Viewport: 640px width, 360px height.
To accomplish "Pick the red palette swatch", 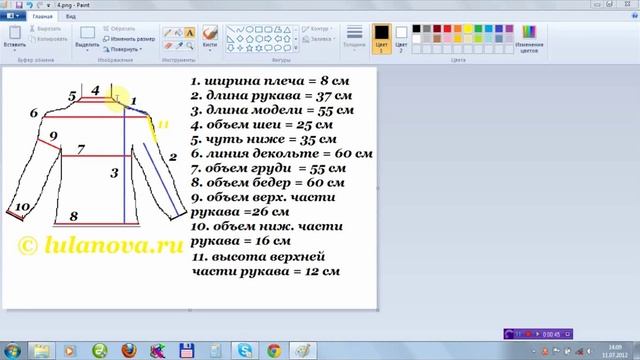I will coord(447,29).
